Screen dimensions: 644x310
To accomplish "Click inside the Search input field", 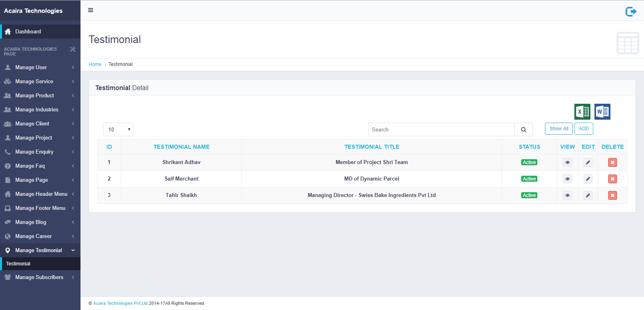I will [441, 129].
